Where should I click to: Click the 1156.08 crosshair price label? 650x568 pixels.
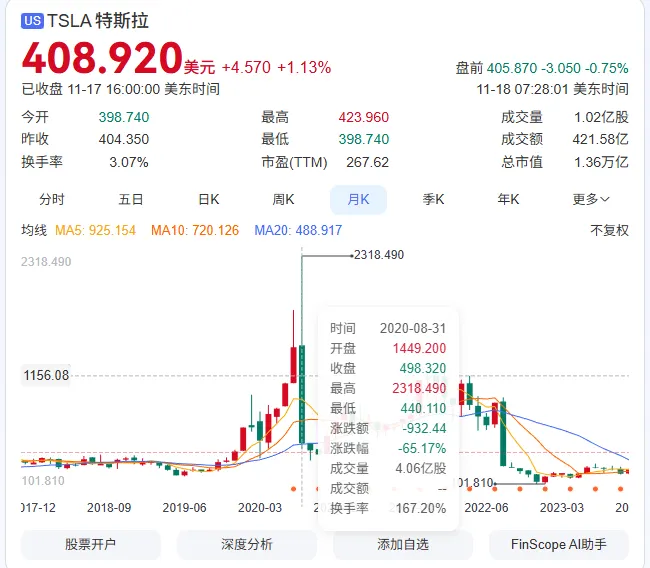click(x=46, y=375)
